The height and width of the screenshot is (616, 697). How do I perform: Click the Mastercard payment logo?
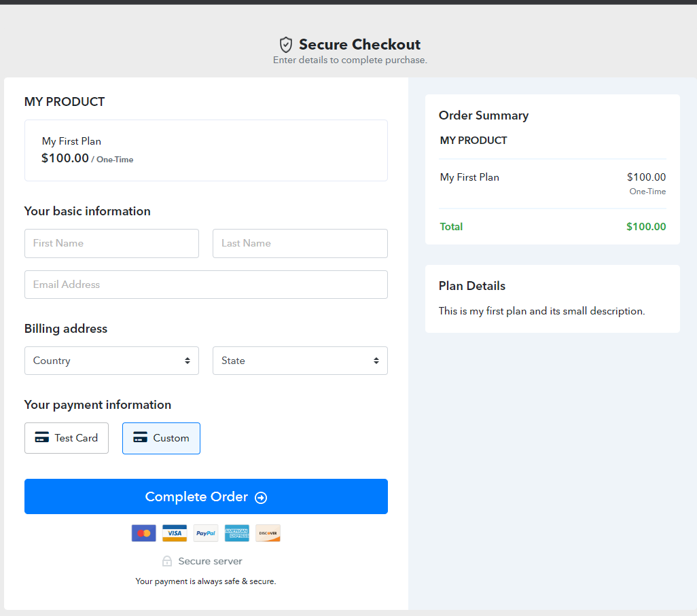click(x=143, y=533)
